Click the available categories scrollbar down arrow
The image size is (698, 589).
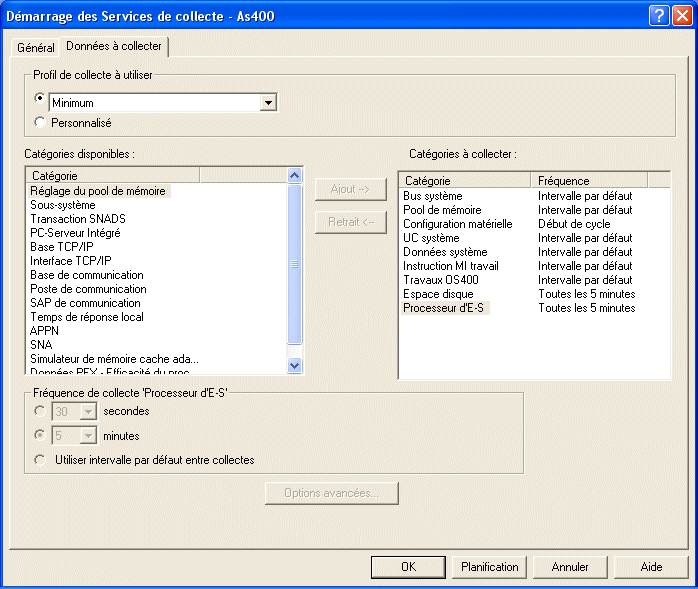click(x=294, y=365)
